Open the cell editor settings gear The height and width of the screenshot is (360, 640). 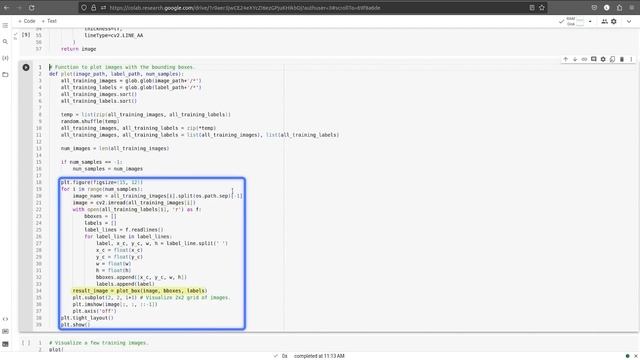coord(603,59)
